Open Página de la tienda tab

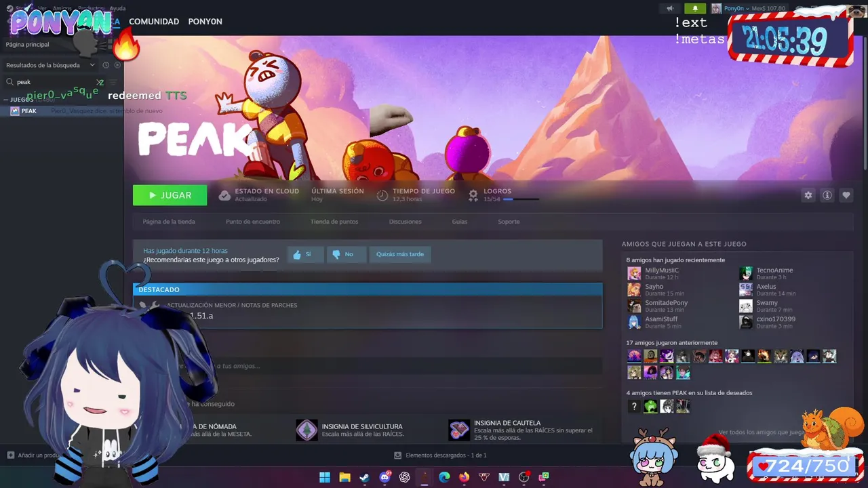coord(169,222)
